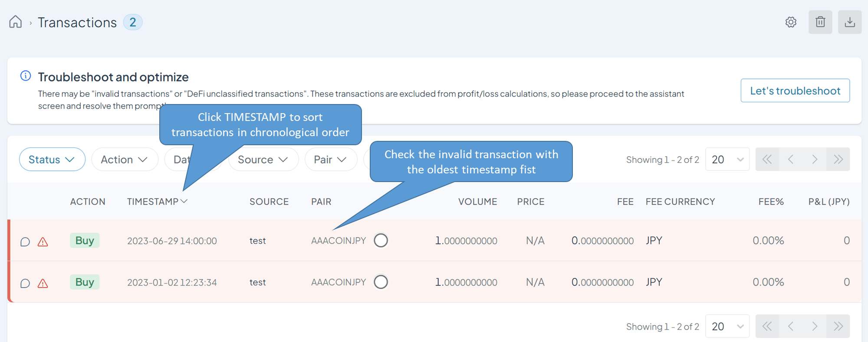Open the Source filter menu
This screenshot has height=342, width=868.
point(263,159)
